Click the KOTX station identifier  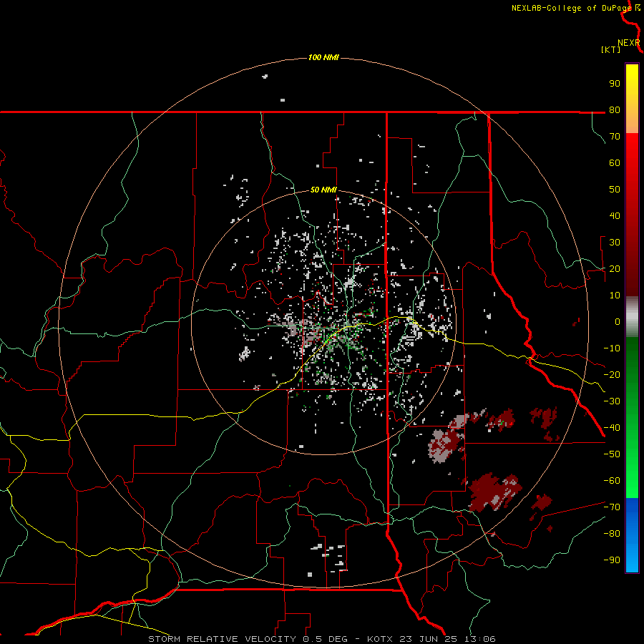tap(381, 639)
